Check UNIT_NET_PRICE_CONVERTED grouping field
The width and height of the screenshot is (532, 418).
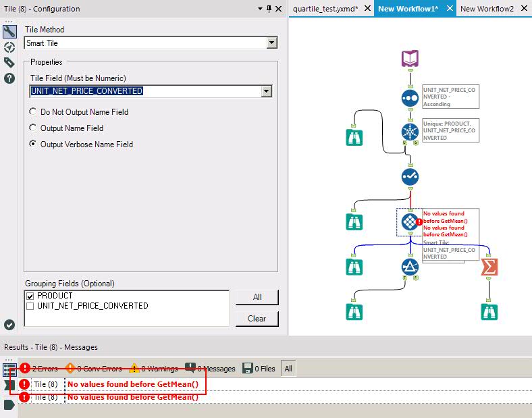[30, 307]
